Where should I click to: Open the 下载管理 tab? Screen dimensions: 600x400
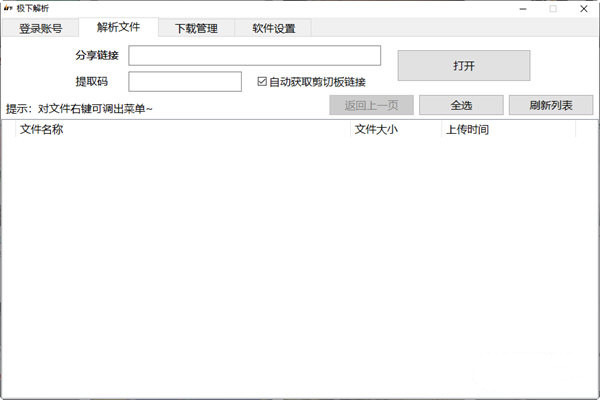[196, 28]
